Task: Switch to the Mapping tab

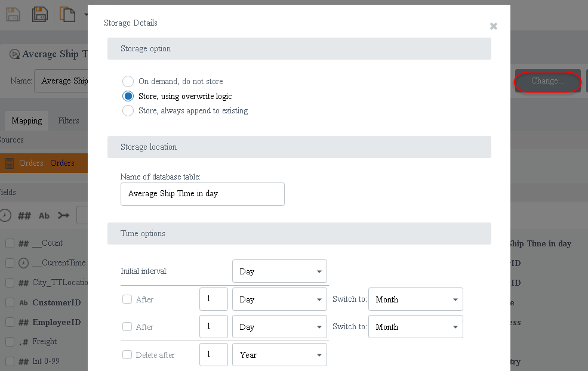Action: (27, 120)
